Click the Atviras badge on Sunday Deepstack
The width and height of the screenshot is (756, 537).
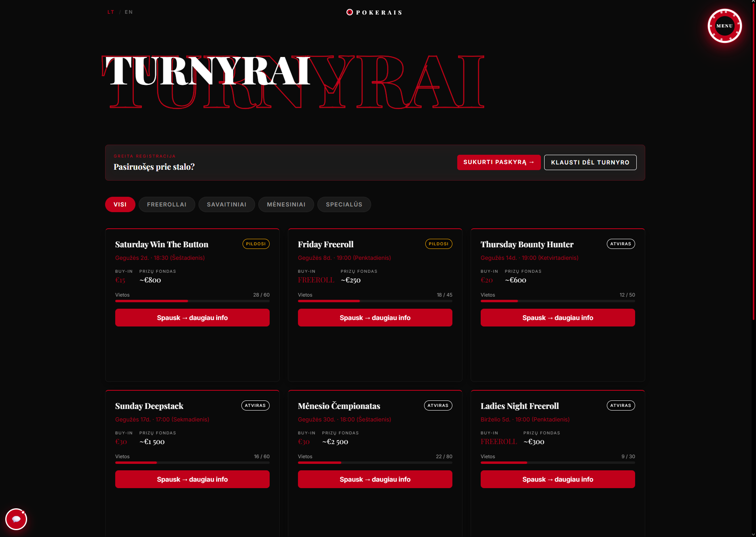click(255, 406)
